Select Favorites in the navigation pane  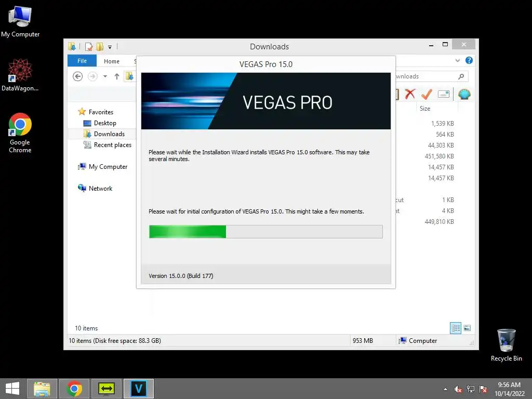(101, 112)
